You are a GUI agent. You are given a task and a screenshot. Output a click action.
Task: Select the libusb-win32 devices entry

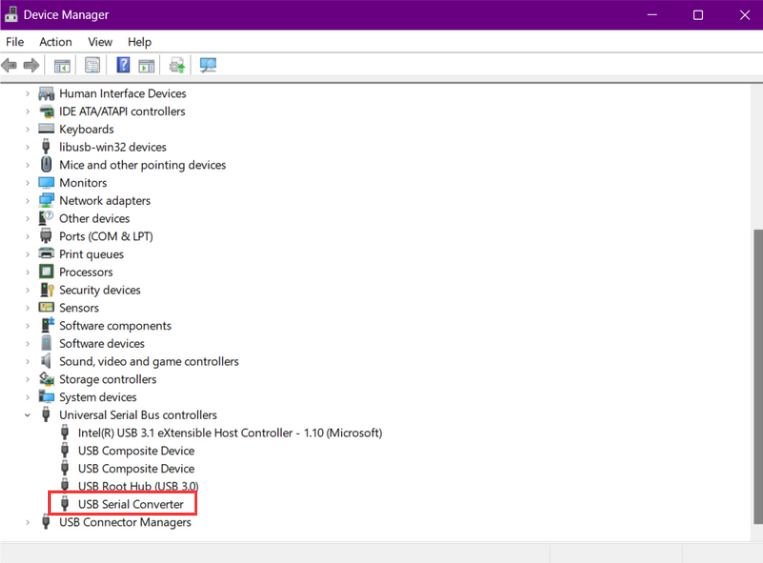click(112, 147)
